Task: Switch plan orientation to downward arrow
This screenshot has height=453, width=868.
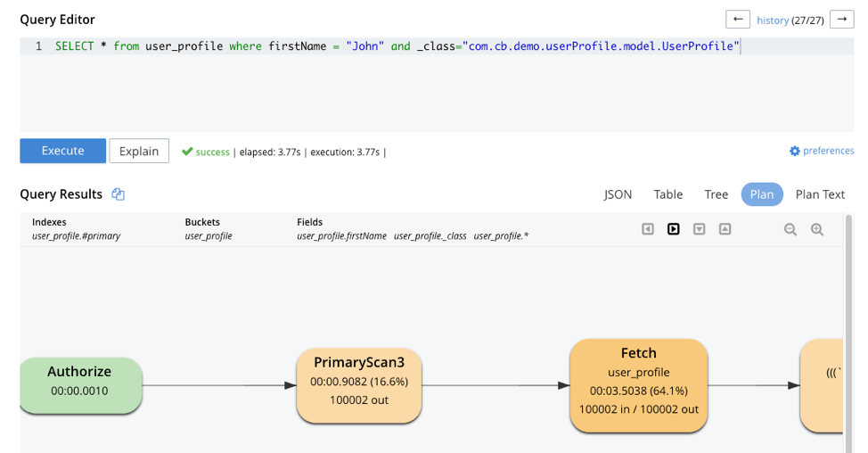Action: 700,229
